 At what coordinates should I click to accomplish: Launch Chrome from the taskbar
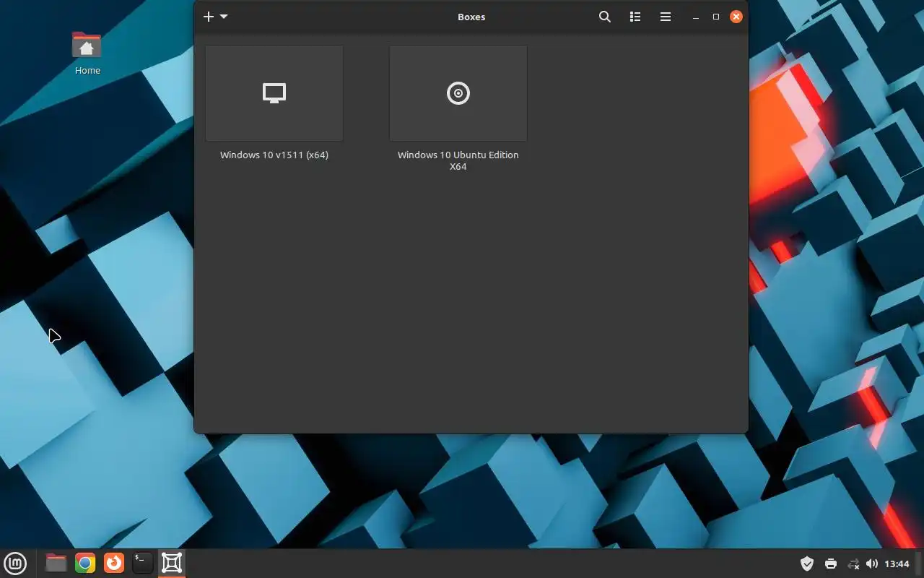[x=85, y=563]
